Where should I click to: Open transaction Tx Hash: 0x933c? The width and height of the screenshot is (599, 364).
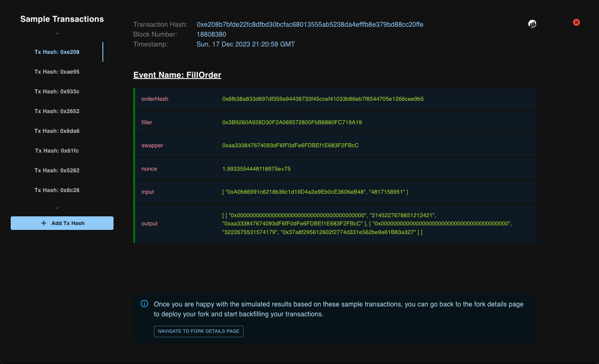[57, 92]
